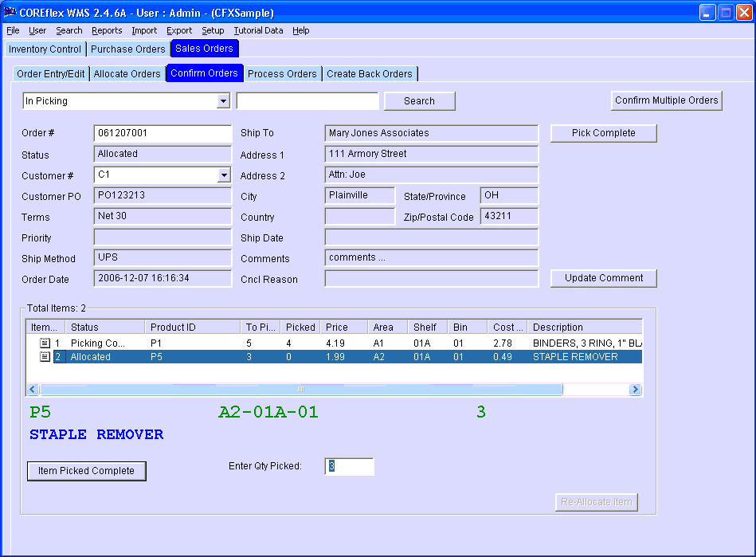This screenshot has width=756, height=557.
Task: Click the City field Plainville
Action: click(360, 196)
